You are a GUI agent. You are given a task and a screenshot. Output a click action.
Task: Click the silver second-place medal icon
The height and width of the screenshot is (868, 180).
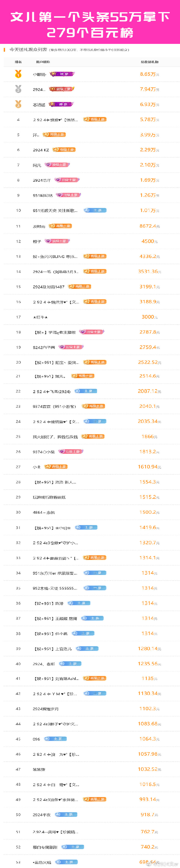tap(18, 89)
